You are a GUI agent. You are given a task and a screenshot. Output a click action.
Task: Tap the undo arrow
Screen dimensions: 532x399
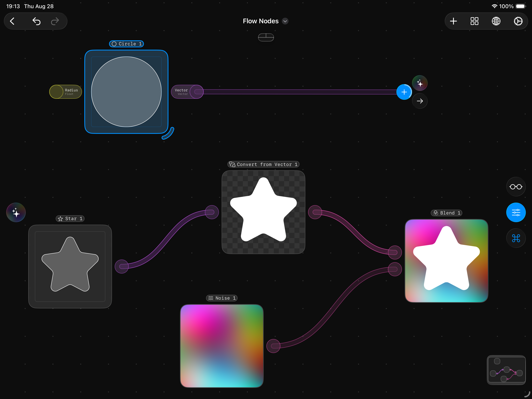pyautogui.click(x=36, y=21)
